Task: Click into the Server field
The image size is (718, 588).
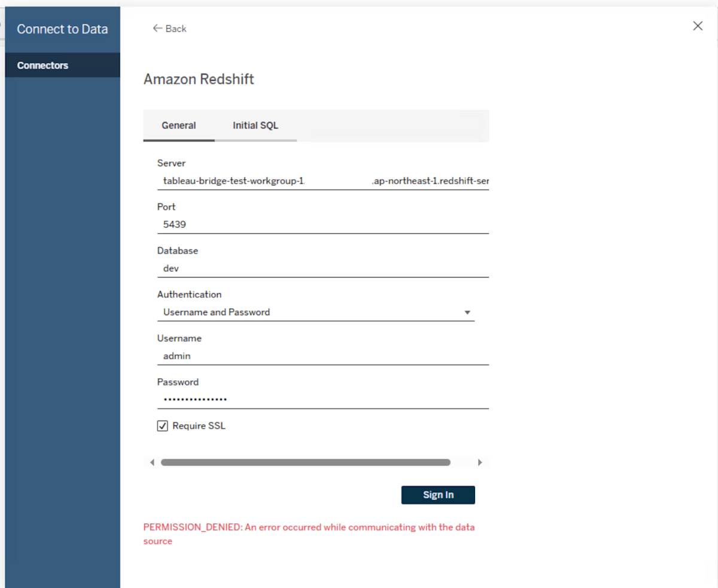Action: [323, 181]
